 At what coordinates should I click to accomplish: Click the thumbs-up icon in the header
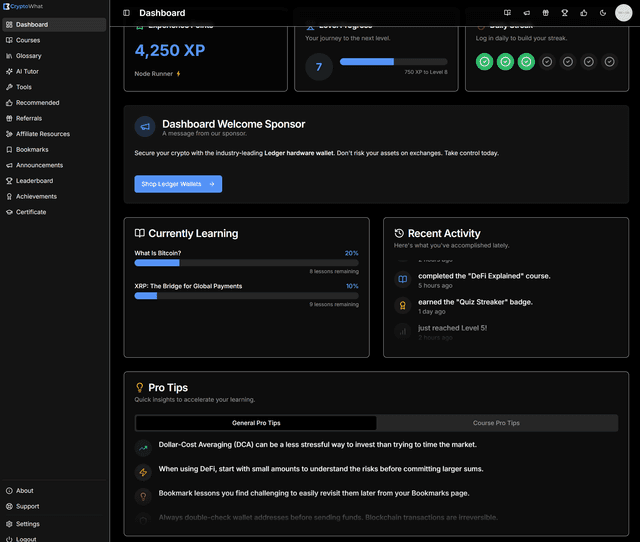[584, 13]
